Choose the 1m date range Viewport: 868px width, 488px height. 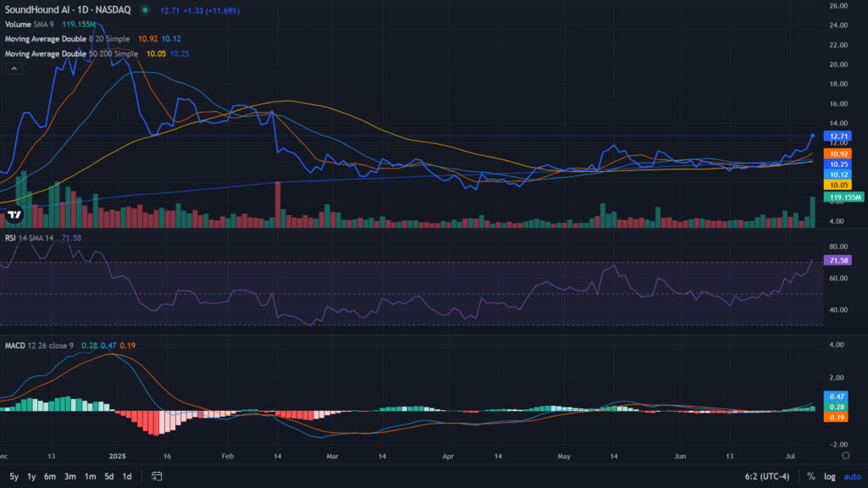pos(90,476)
